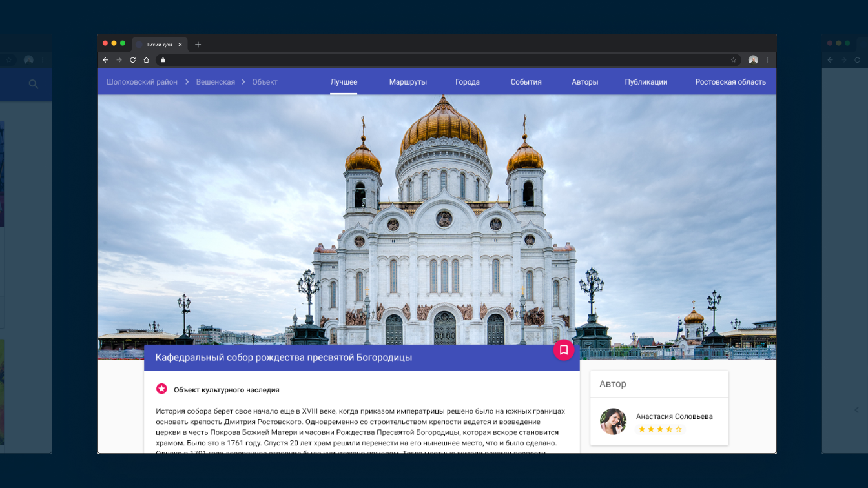Go to the Города section

[x=467, y=82]
